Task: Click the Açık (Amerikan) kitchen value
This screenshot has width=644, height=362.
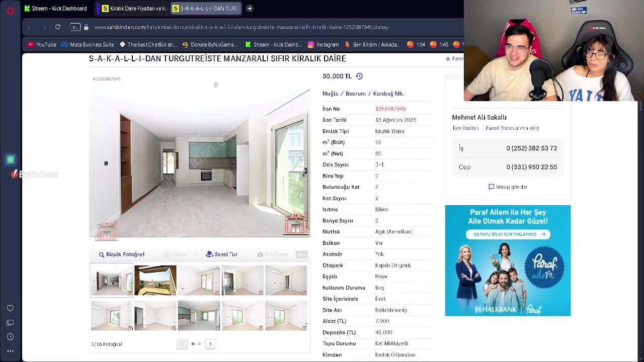Action: (x=393, y=232)
